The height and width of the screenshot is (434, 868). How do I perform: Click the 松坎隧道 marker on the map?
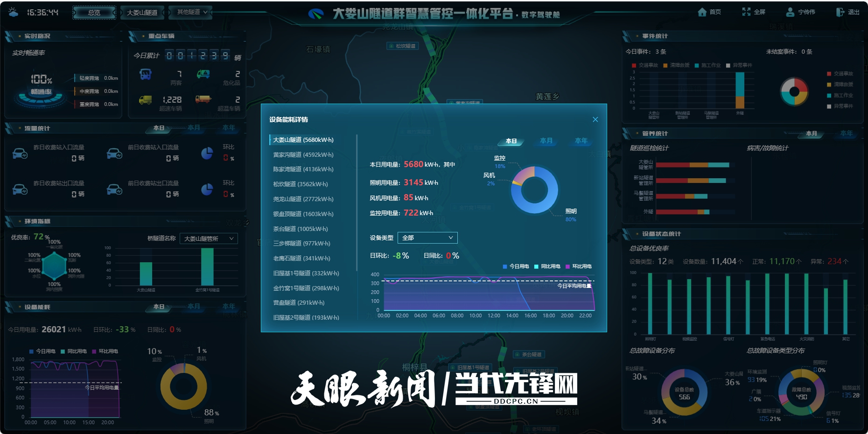click(x=402, y=46)
